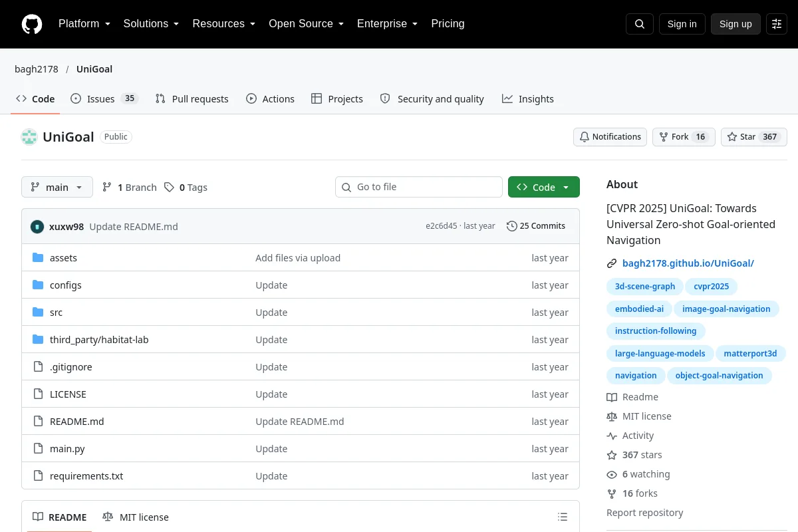This screenshot has width=798, height=532.
Task: Click the matterport3d topic tag
Action: pos(750,354)
